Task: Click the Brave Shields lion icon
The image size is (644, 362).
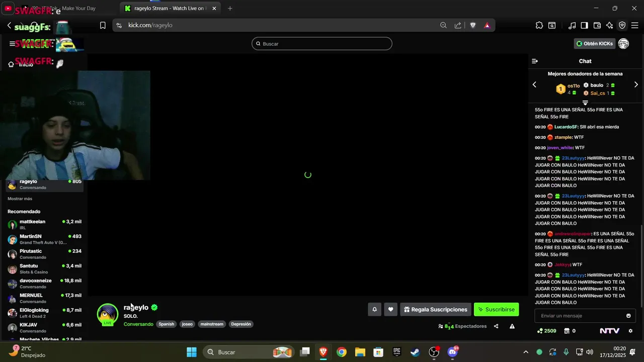Action: click(x=473, y=25)
